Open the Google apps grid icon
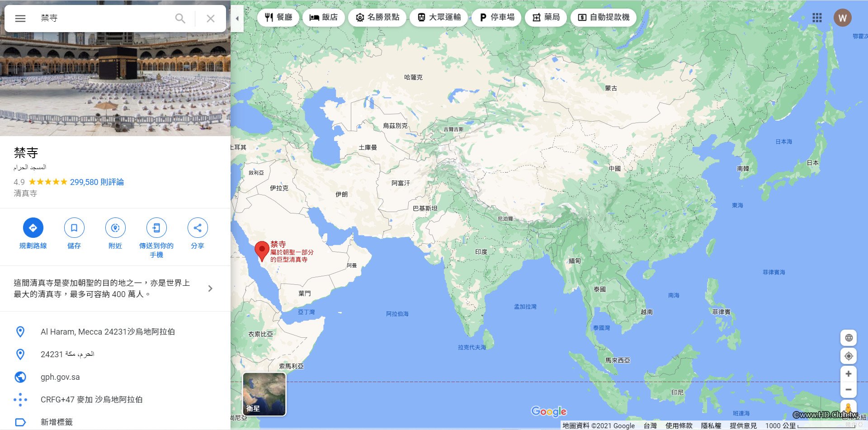Screen dimensions: 868x430 (x=817, y=18)
